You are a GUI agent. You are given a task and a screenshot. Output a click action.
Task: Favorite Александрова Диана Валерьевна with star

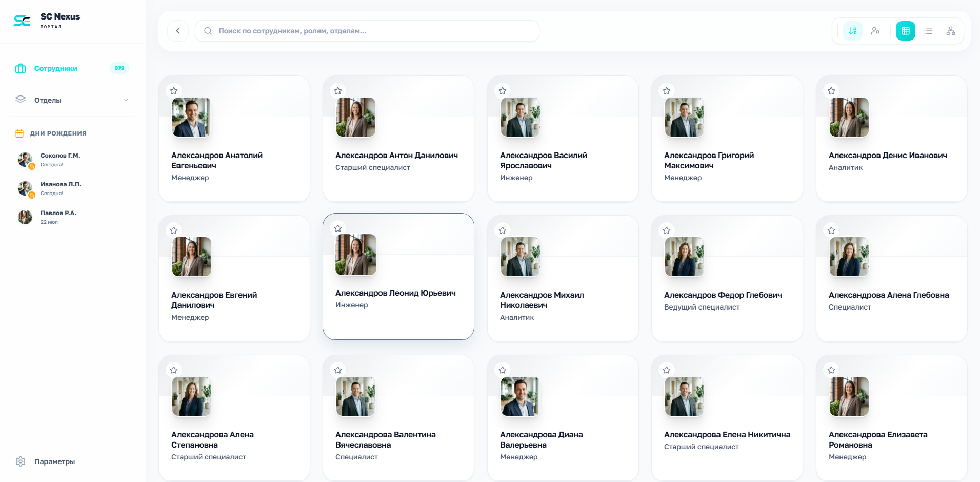pyautogui.click(x=503, y=370)
